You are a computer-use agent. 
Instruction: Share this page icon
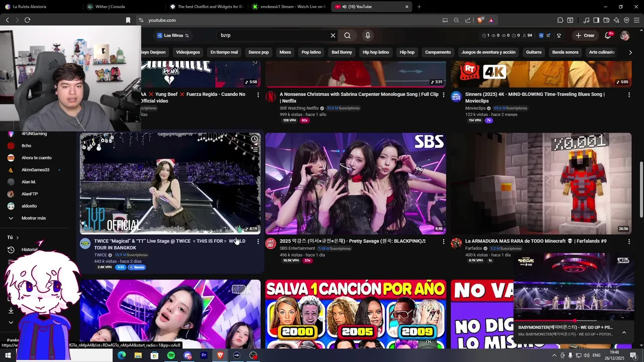[x=468, y=20]
